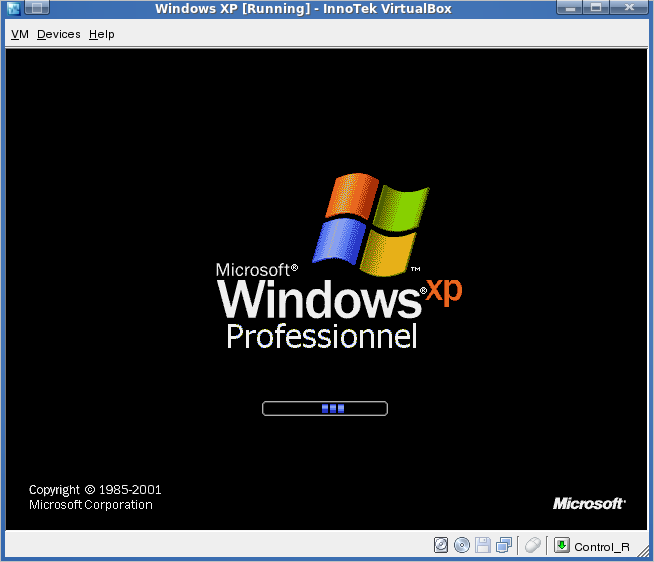Click the green arrow keyboard capture icon
Image resolution: width=654 pixels, height=562 pixels.
tap(562, 545)
